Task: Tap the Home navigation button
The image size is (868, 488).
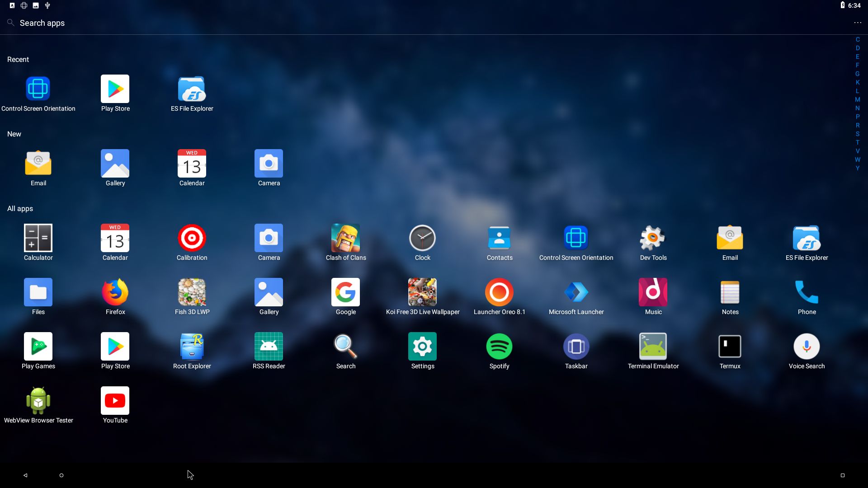Action: (x=61, y=475)
